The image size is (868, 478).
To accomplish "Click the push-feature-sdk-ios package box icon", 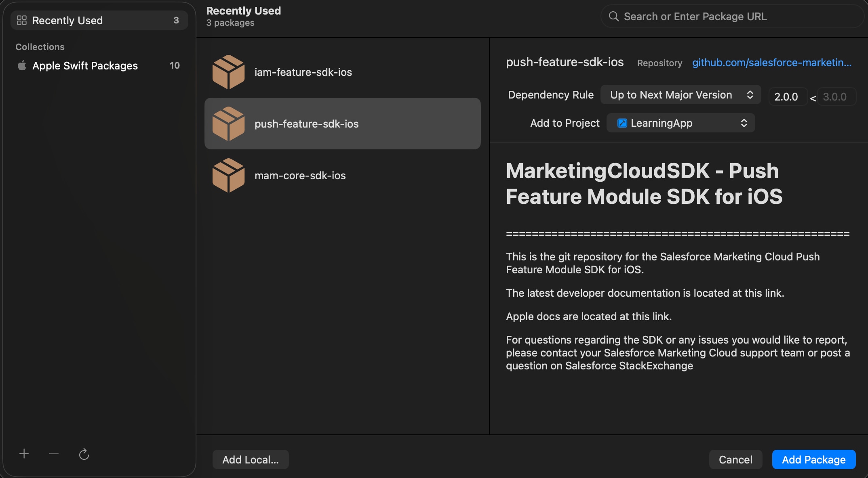I will tap(228, 124).
